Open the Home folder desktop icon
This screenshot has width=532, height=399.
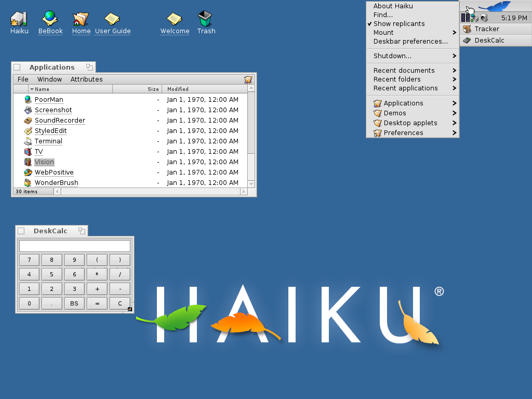(x=81, y=19)
